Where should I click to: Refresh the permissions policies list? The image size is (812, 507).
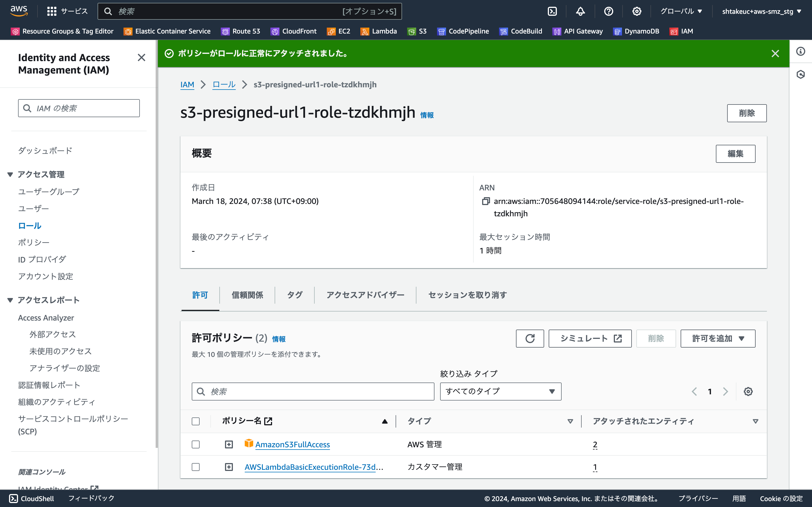click(530, 338)
